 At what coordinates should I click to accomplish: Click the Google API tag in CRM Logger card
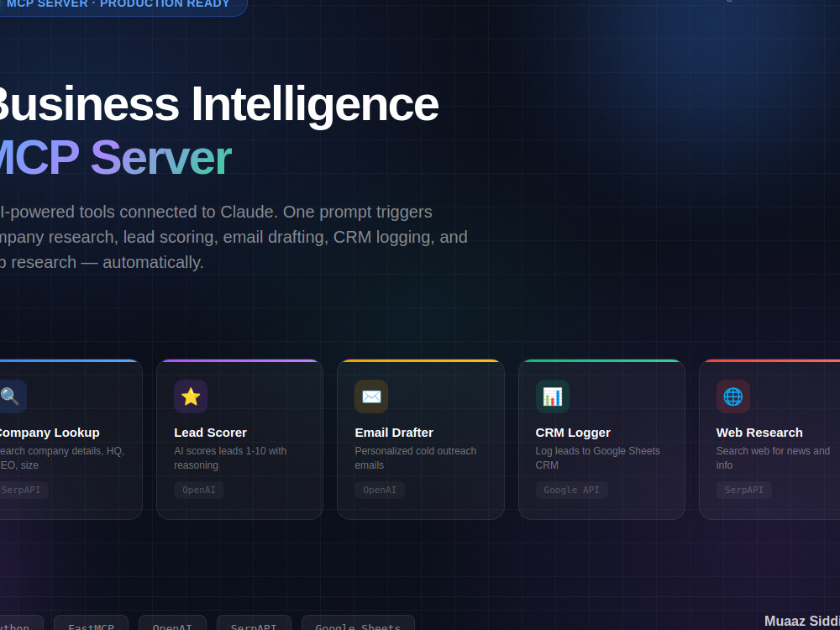571,491
